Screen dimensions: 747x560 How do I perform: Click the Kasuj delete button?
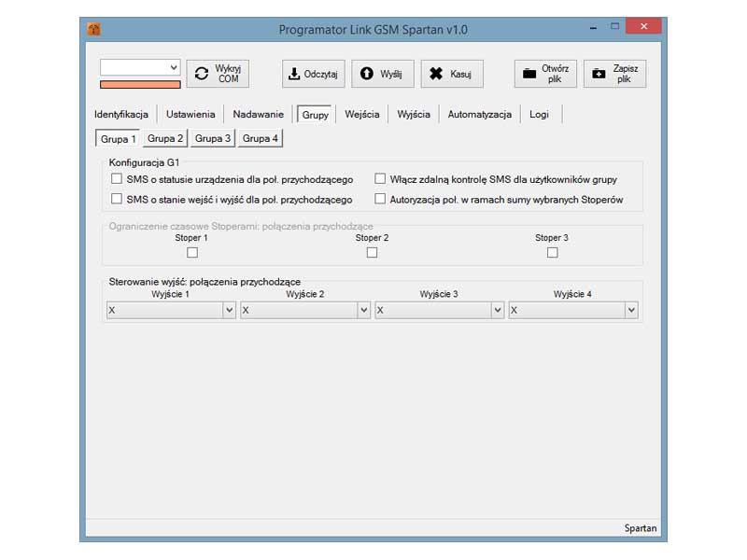452,74
